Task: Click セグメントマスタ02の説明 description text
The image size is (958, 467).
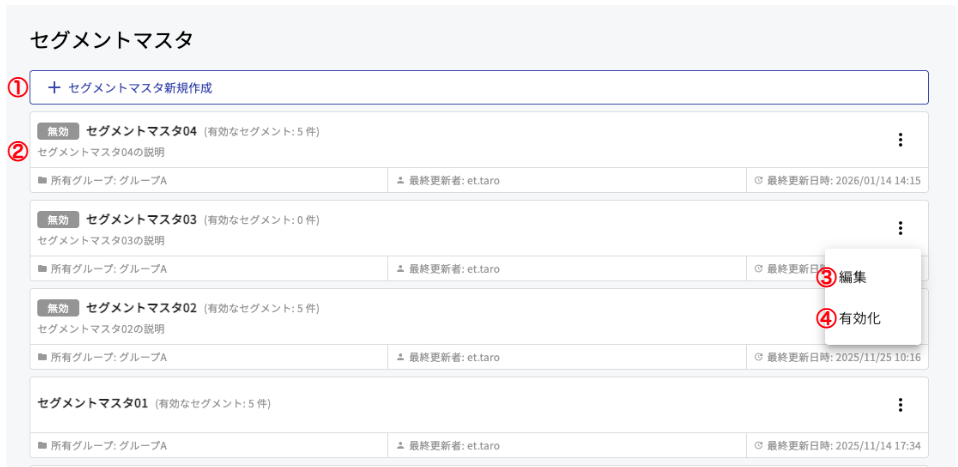Action: click(101, 329)
